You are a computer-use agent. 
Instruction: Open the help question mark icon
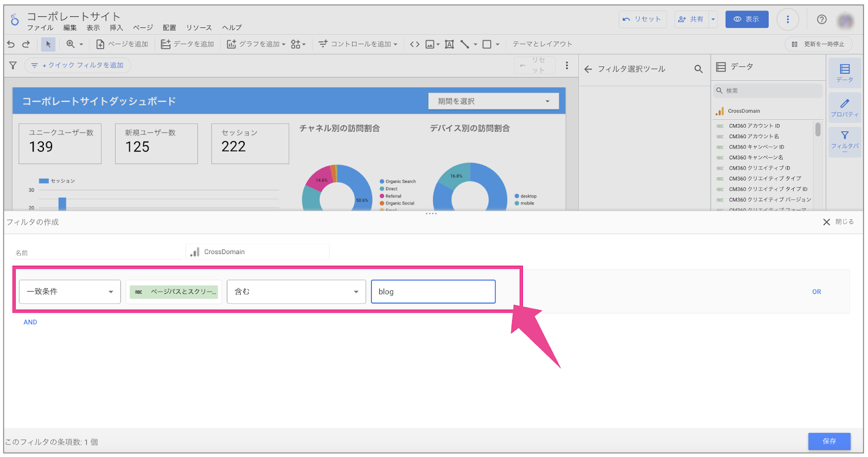coord(822,20)
